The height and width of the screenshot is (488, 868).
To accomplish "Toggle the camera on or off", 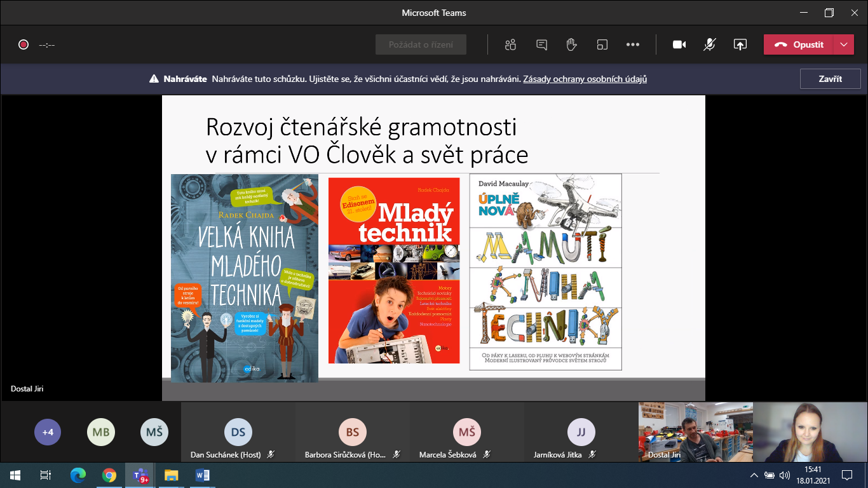I will (x=679, y=44).
